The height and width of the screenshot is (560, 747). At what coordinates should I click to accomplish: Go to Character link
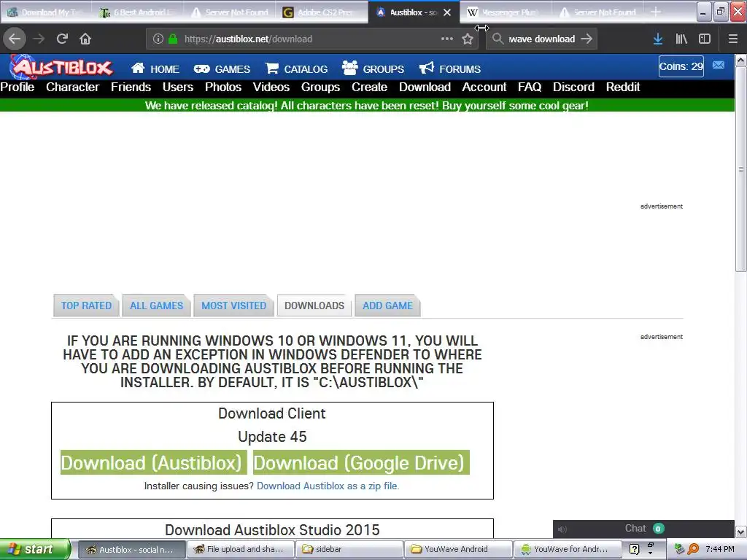pyautogui.click(x=72, y=87)
